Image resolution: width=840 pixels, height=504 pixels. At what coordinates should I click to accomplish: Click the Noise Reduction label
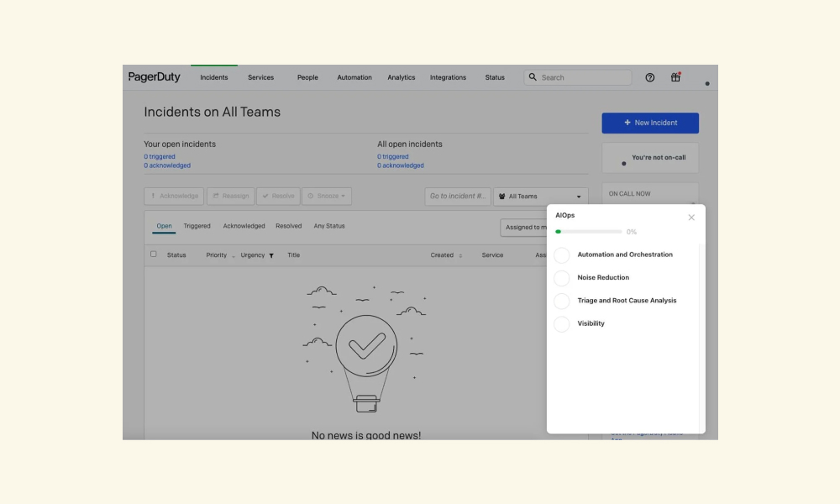(x=603, y=278)
